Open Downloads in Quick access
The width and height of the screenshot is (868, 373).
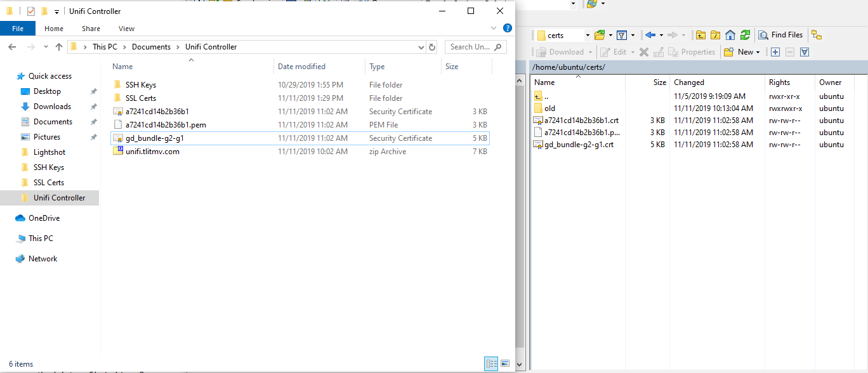52,107
